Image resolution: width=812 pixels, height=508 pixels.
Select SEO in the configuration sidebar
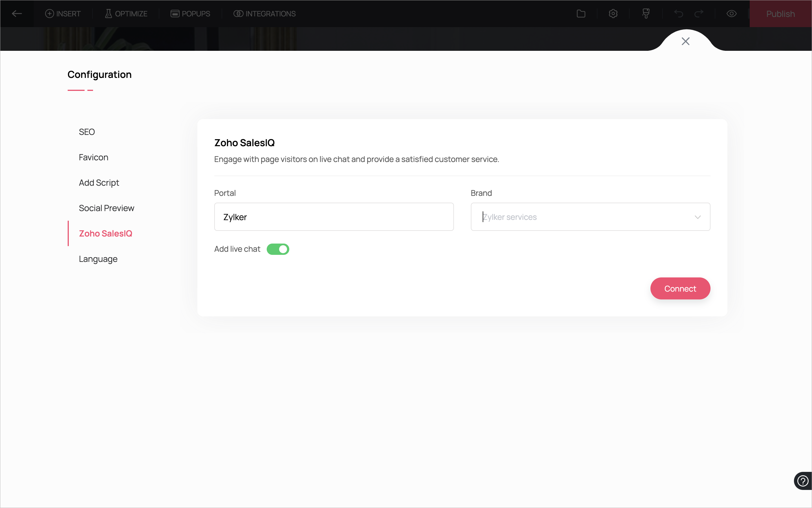click(87, 132)
